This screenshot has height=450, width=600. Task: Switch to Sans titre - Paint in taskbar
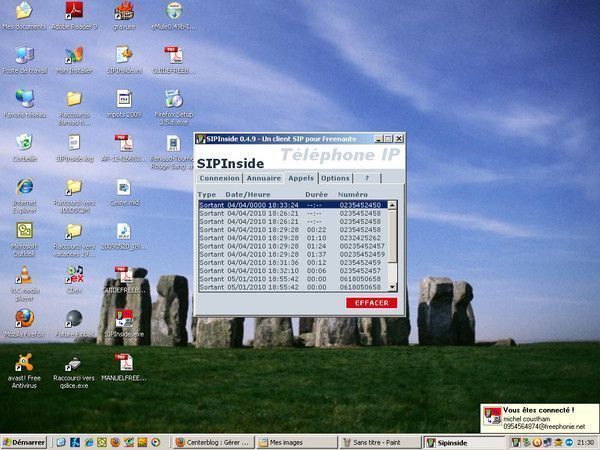click(x=378, y=441)
